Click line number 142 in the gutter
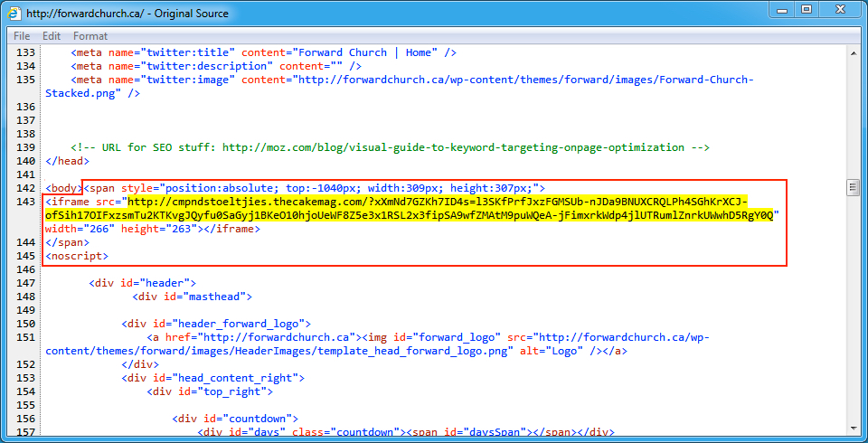 click(26, 188)
